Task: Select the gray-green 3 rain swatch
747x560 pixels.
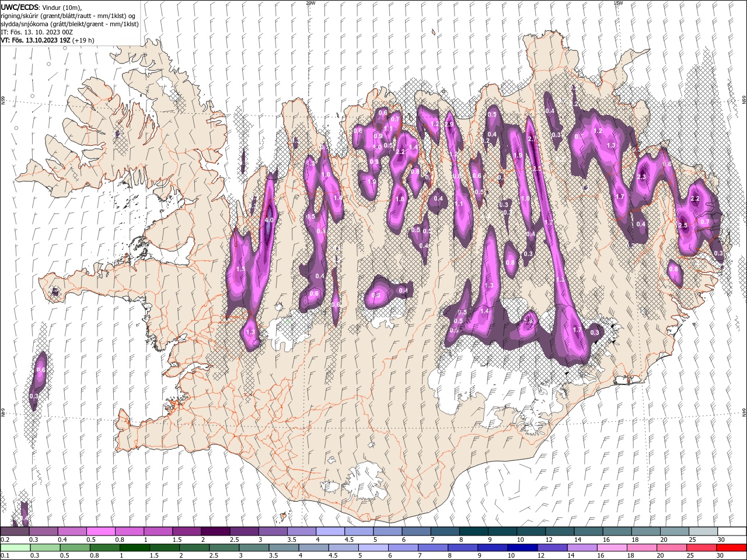Action: pyautogui.click(x=254, y=547)
